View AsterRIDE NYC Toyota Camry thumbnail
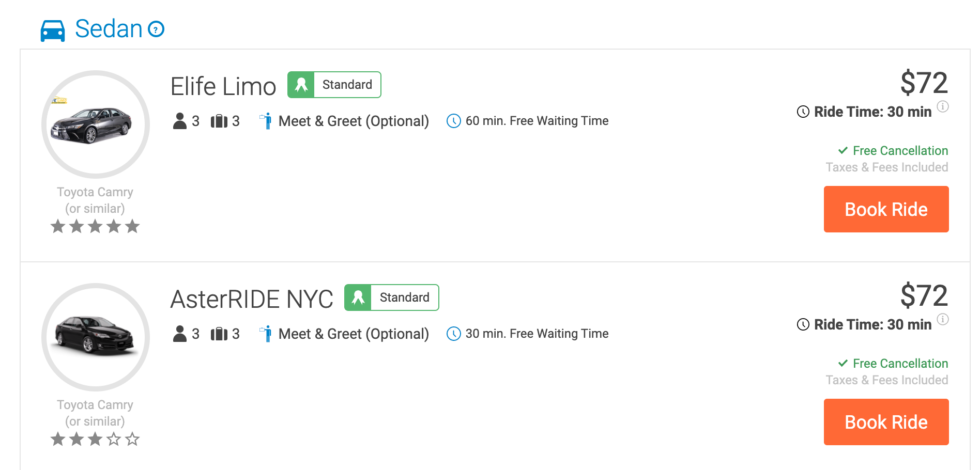The image size is (980, 470). (96, 337)
